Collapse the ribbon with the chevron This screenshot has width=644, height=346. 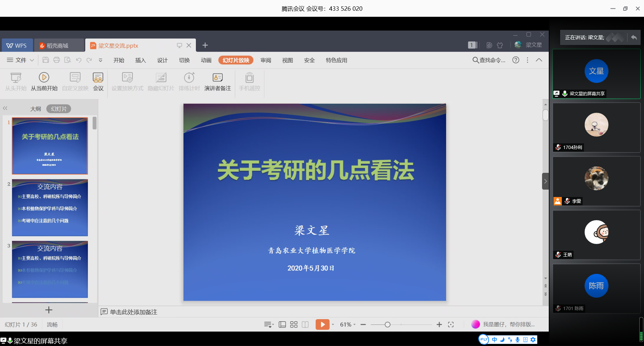pyautogui.click(x=539, y=60)
